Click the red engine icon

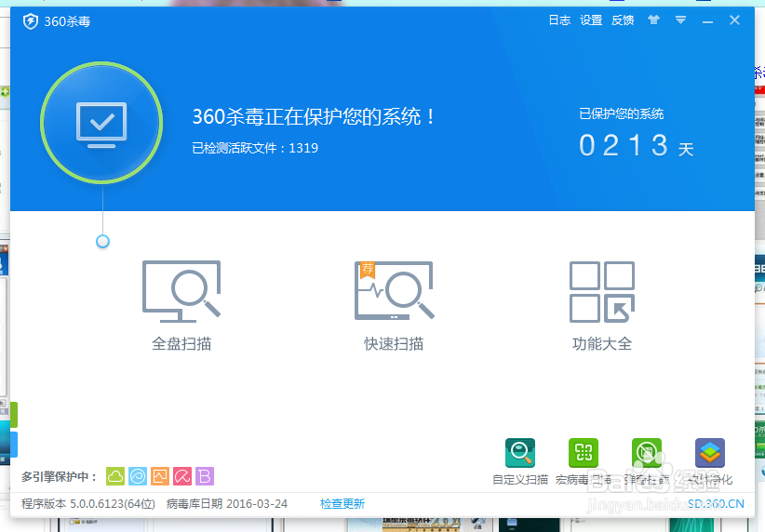pyautogui.click(x=182, y=476)
